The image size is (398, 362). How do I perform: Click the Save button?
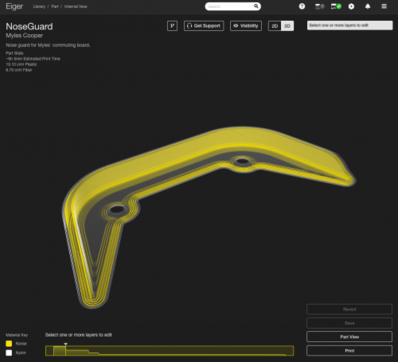coord(349,323)
